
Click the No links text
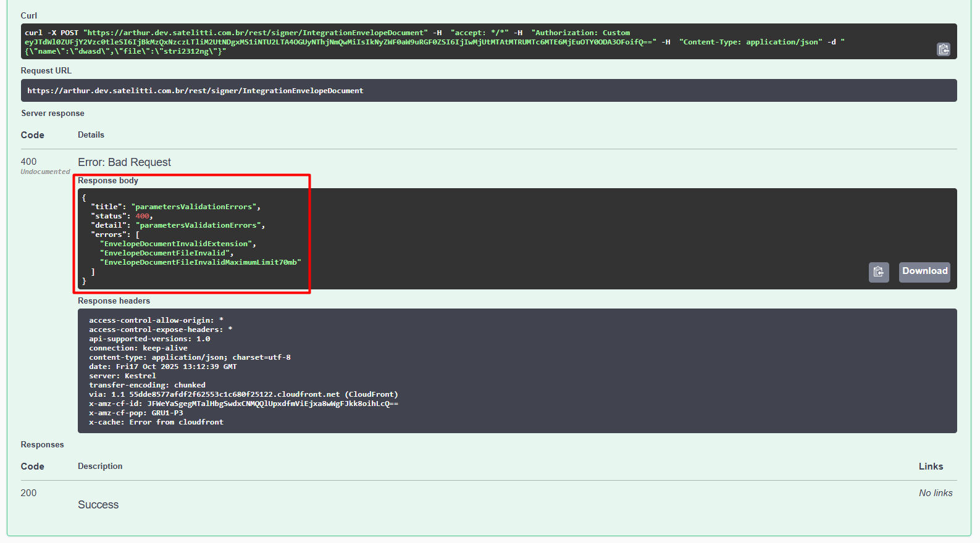click(x=935, y=493)
